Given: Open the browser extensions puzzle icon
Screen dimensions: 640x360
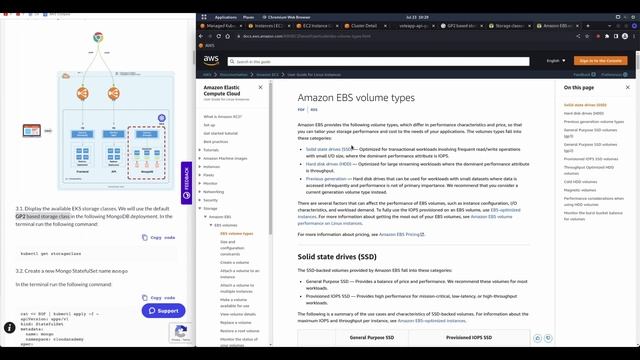Looking at the screenshot, I should tap(607, 36).
